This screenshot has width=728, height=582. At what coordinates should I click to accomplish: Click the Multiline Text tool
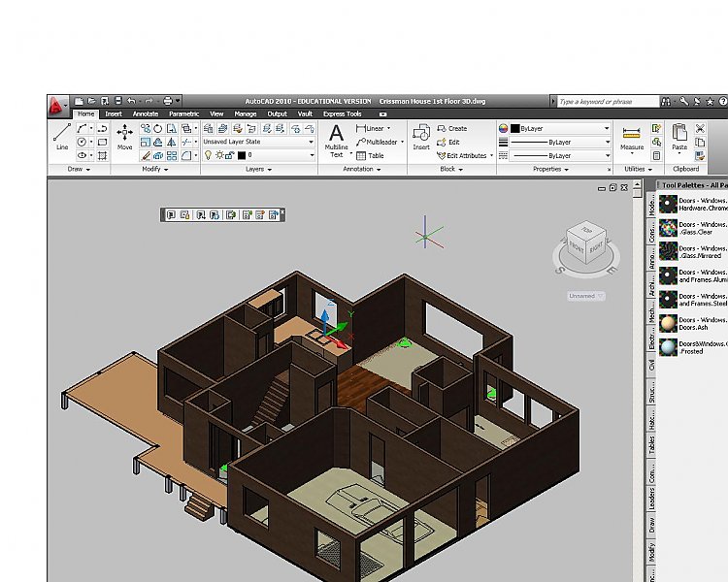tap(336, 139)
